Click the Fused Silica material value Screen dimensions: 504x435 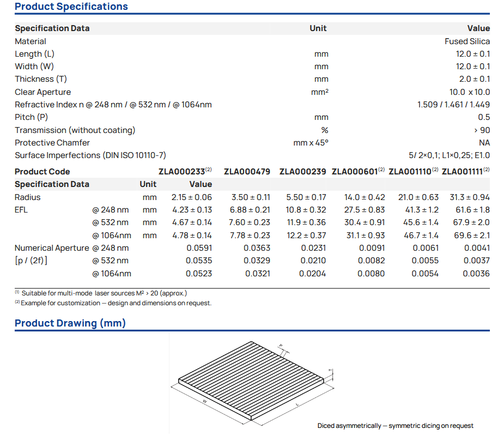pos(467,41)
